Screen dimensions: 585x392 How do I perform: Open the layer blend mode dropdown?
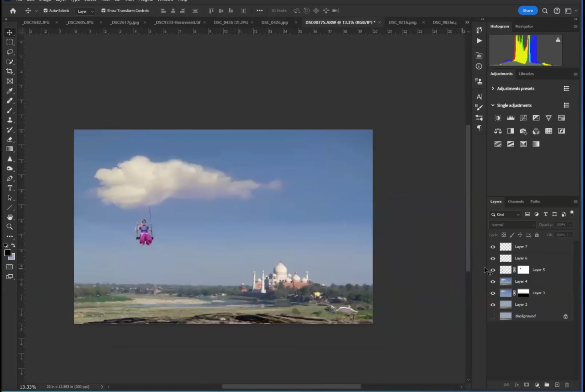[x=512, y=225]
